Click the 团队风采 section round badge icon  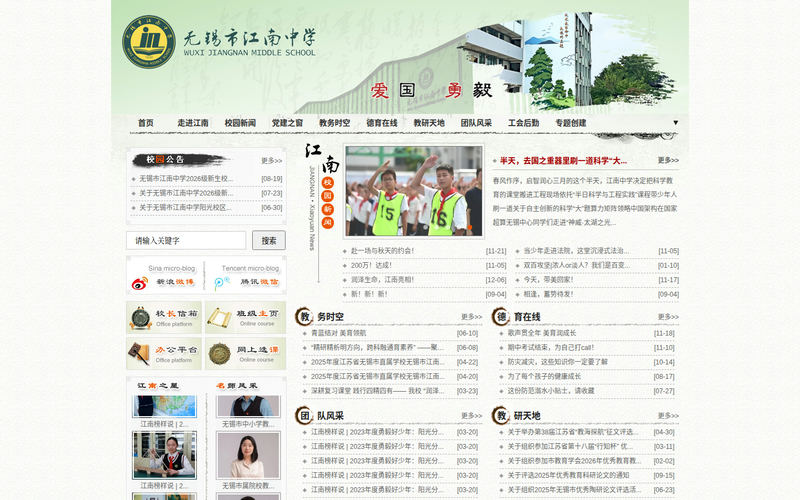coord(305,416)
